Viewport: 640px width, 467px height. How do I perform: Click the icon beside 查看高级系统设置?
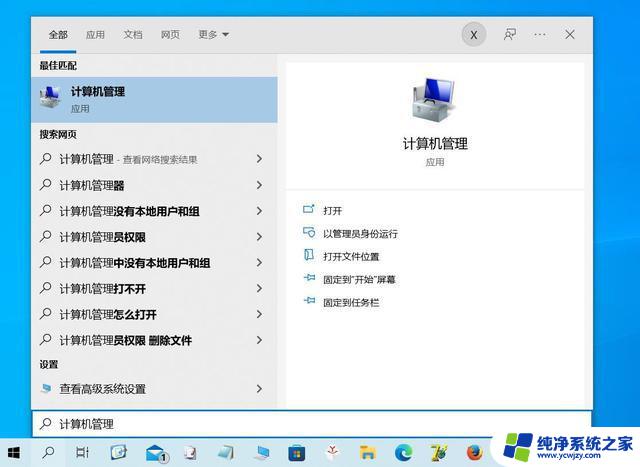click(46, 388)
